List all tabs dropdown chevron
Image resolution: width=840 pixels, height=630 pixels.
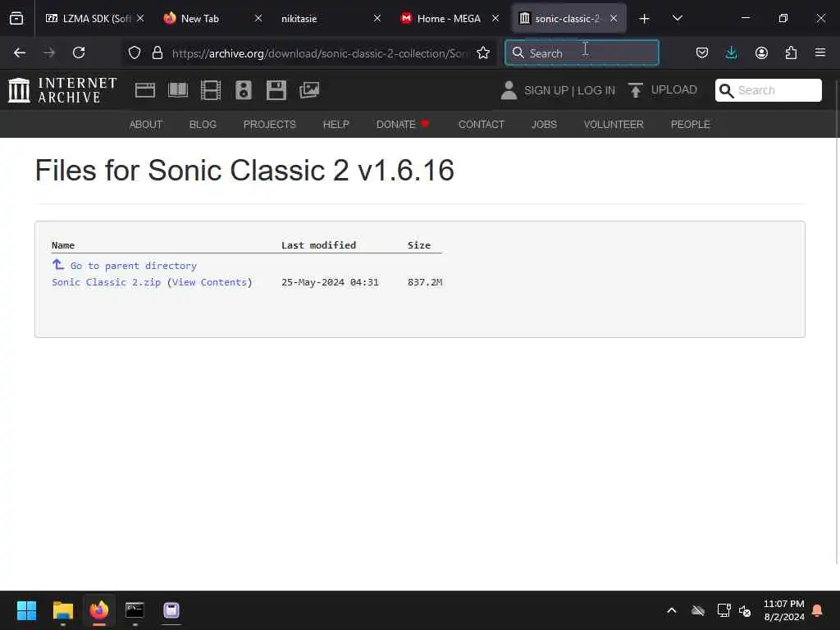point(677,18)
